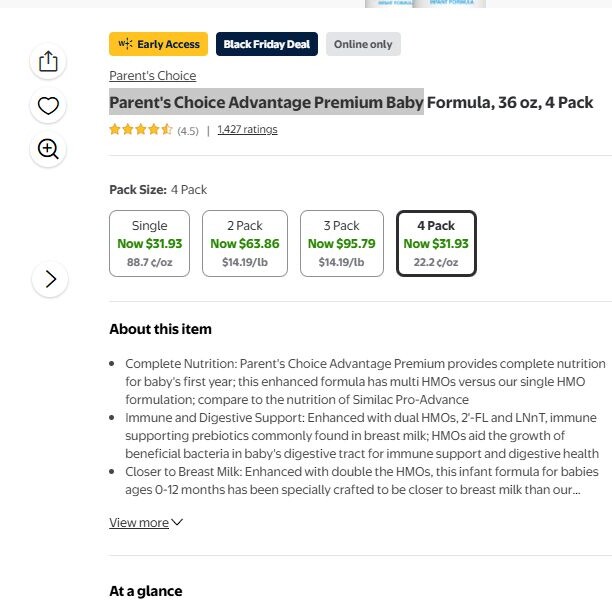Screen dimensions: 612x612
Task: Click the share icon button
Action: (x=48, y=62)
